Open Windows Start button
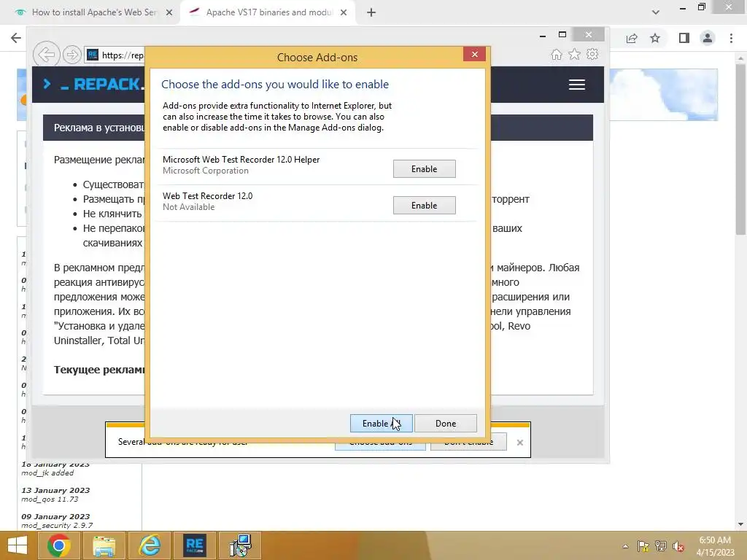Viewport: 747px width, 560px height. pos(18,545)
